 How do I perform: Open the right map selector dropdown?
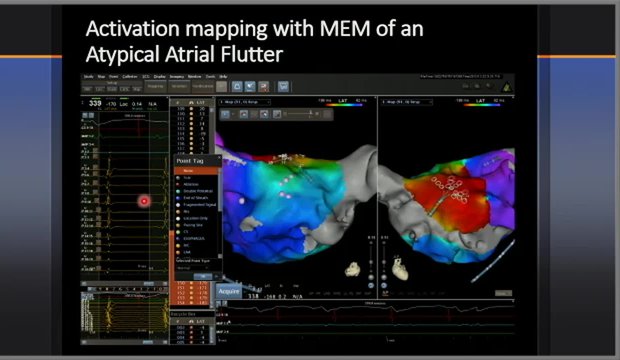click(407, 102)
